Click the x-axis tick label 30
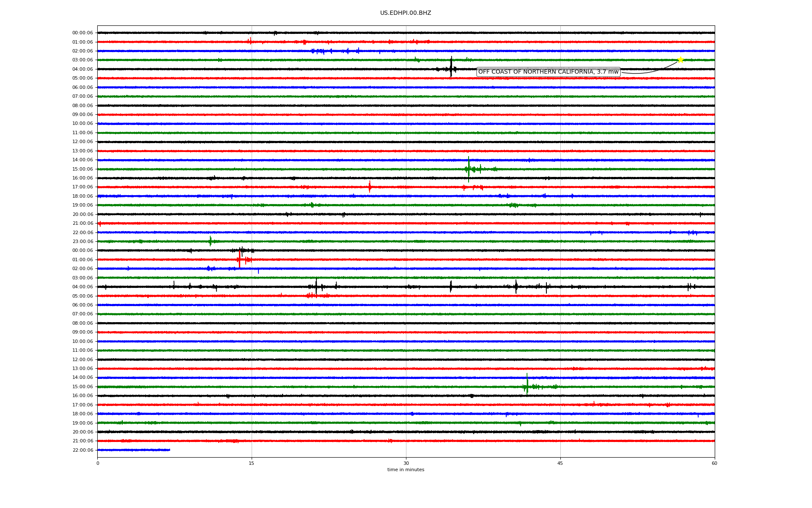Image resolution: width=812 pixels, height=508 pixels. tap(406, 463)
